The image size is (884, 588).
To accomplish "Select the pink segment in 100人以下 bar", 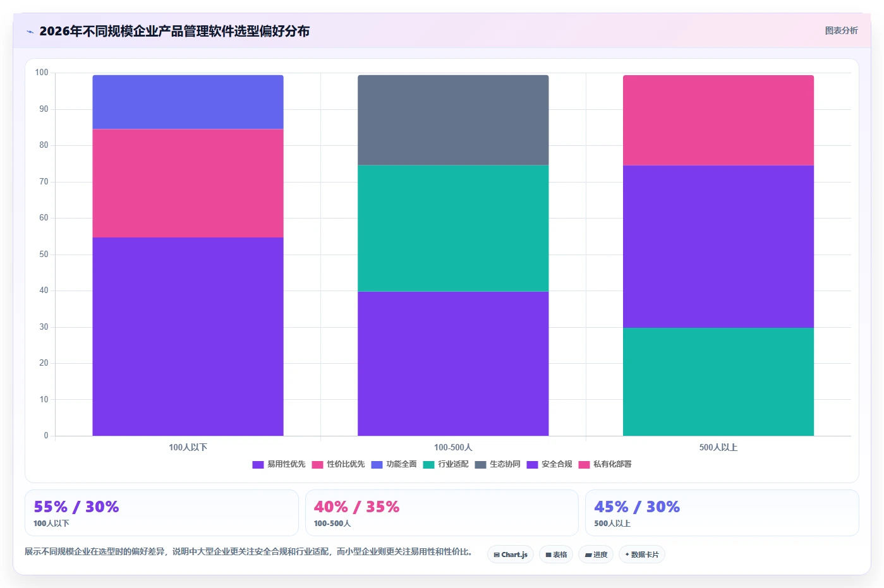I will point(188,183).
